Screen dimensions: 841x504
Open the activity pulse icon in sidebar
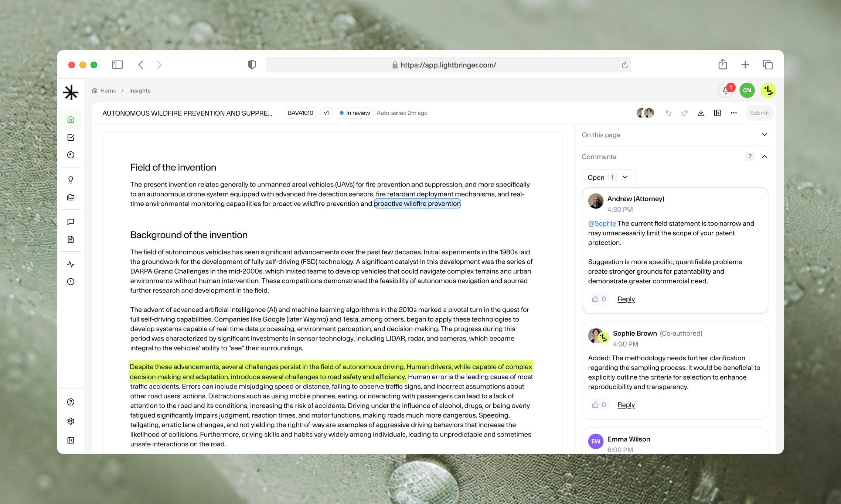pos(71,264)
